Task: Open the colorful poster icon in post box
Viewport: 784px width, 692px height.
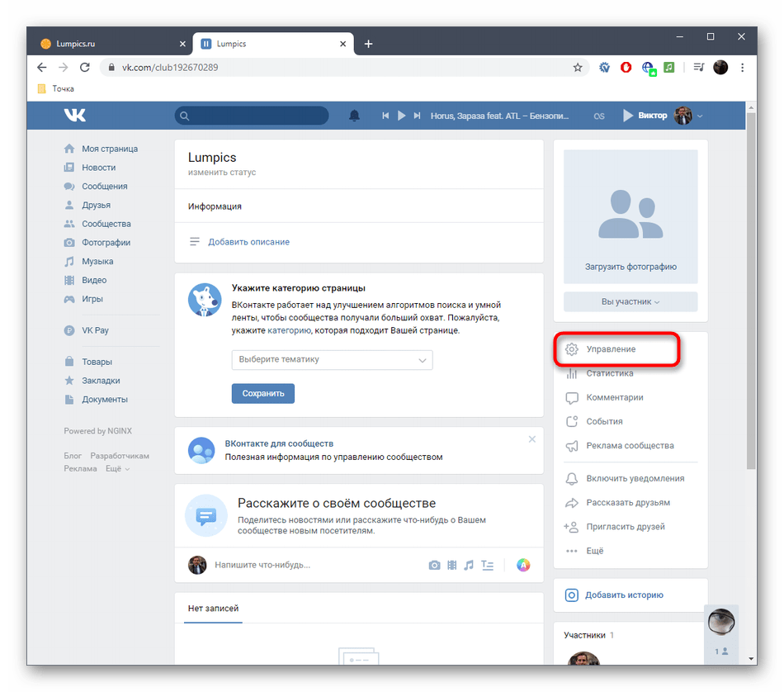Action: [523, 565]
